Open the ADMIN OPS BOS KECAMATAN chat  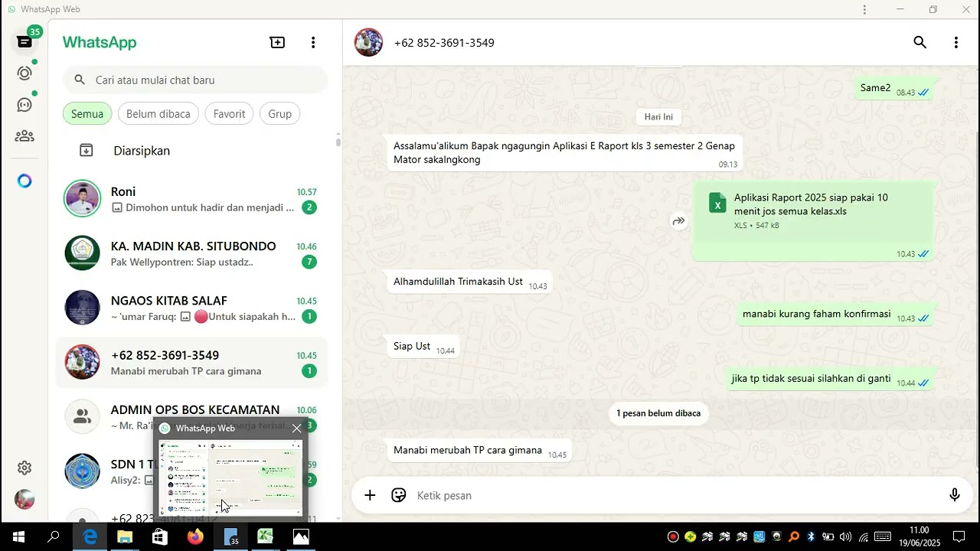tap(192, 417)
